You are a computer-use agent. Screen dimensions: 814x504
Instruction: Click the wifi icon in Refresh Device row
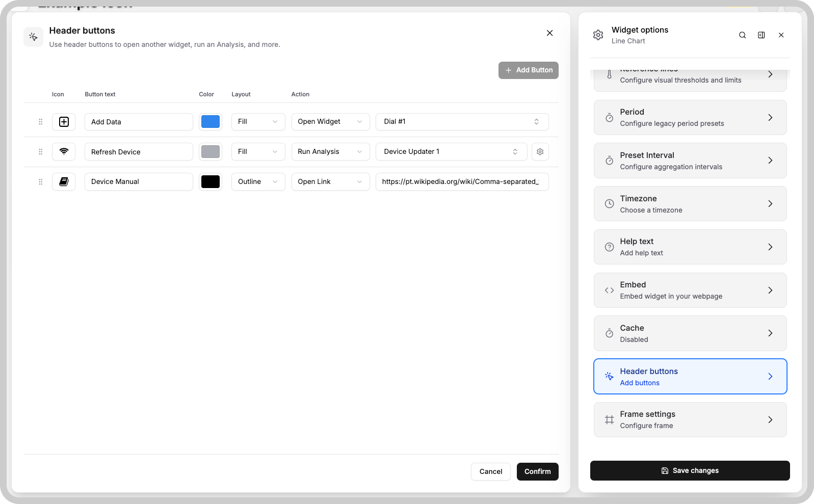64,151
